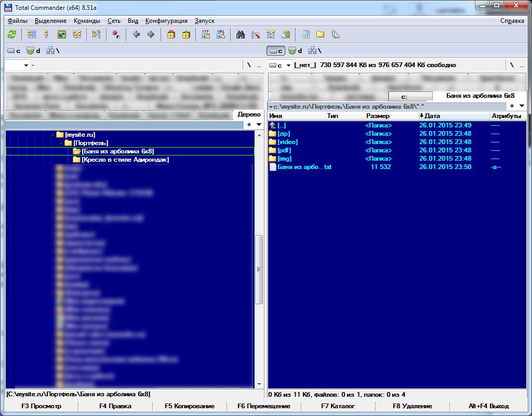Go forward with the right arrow icon
532x416 pixels.
tap(151, 34)
